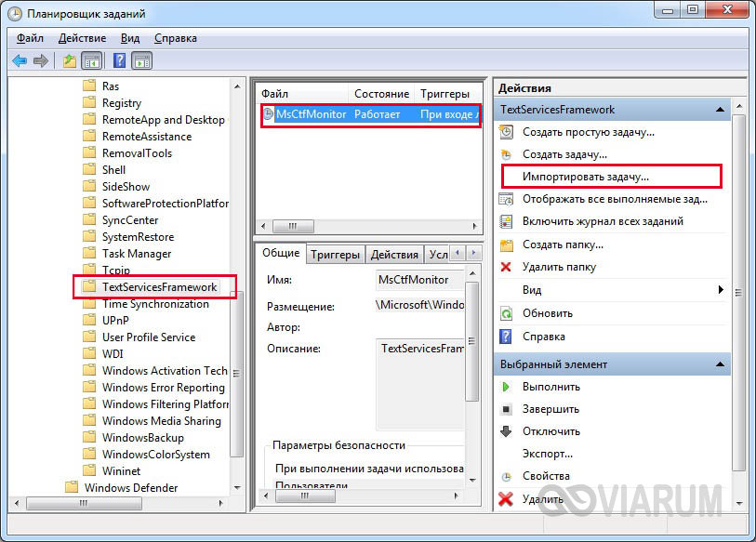The width and height of the screenshot is (756, 542).
Task: Open the Вид menu
Action: (130, 38)
